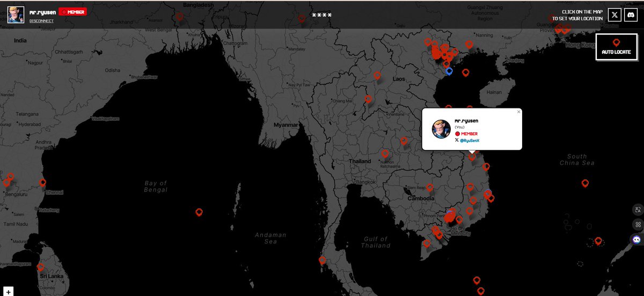The width and height of the screenshot is (644, 296).
Task: Click the translate icon on right edge
Action: click(638, 210)
